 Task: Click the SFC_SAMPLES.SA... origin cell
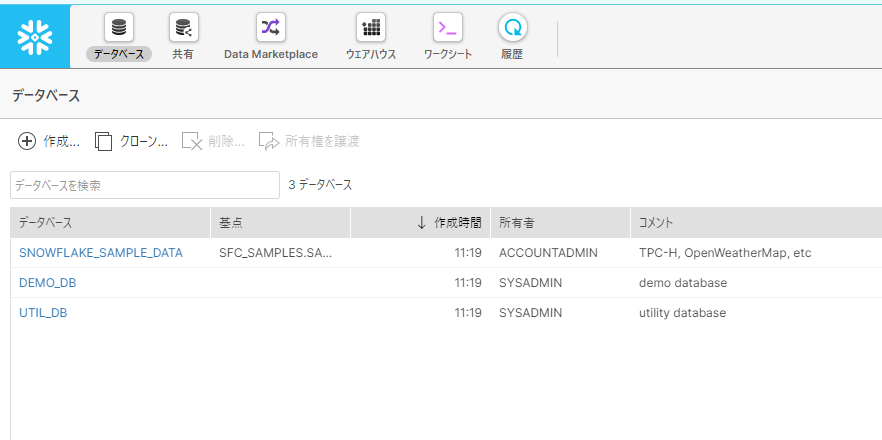click(276, 253)
